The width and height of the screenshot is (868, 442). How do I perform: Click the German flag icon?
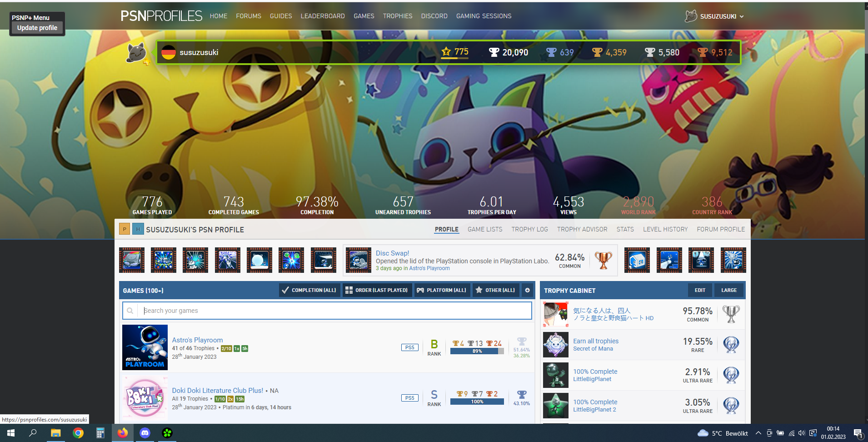point(169,52)
